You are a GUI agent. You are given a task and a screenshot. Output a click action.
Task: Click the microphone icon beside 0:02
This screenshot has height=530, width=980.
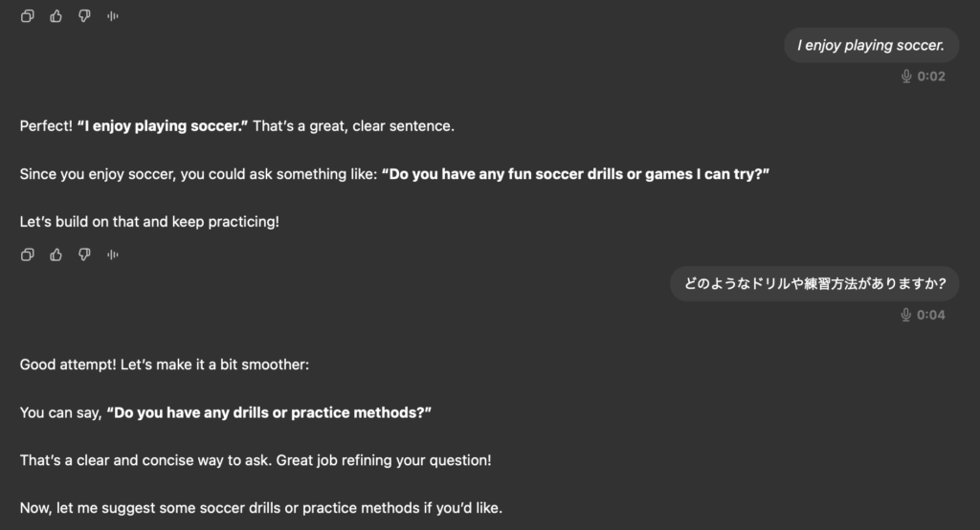(906, 77)
